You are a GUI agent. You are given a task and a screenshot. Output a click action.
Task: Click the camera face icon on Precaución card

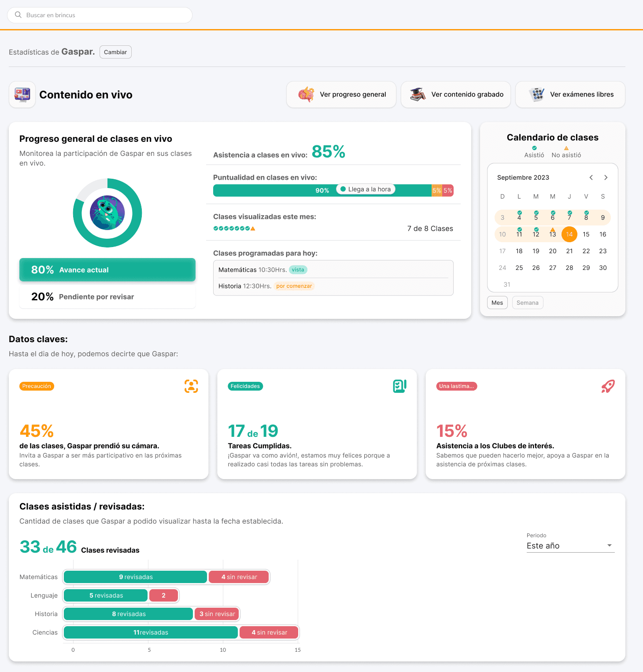(x=191, y=386)
